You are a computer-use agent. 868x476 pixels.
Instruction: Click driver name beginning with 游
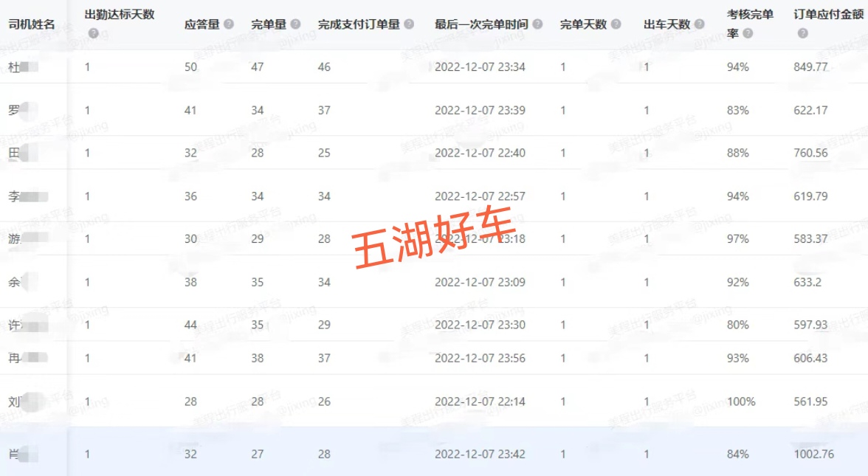[x=15, y=239]
